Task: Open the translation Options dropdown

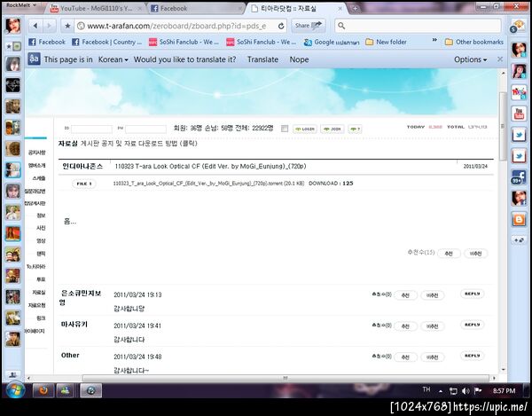Action: [471, 59]
